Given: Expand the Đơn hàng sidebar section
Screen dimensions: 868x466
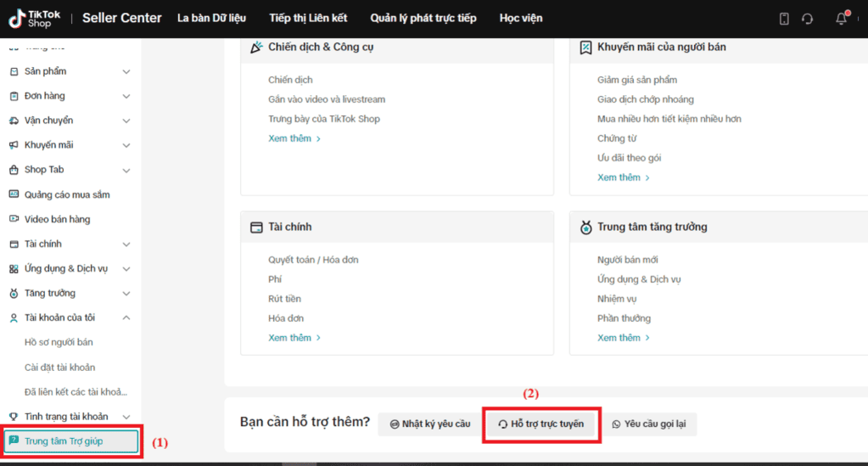Looking at the screenshot, I should pos(126,97).
